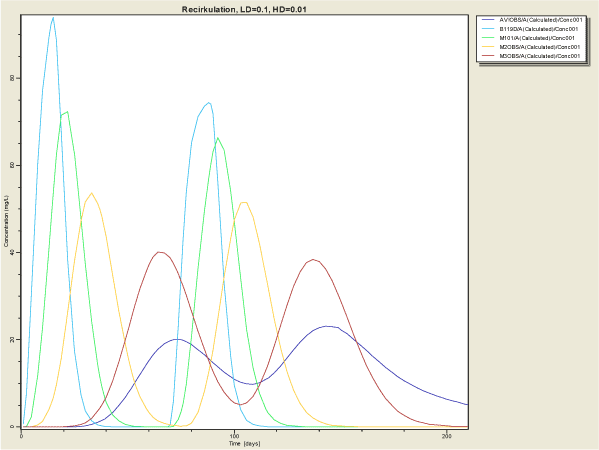This screenshot has width=599, height=450.
Task: Click the first peak of the red curve
Action: pyautogui.click(x=160, y=252)
